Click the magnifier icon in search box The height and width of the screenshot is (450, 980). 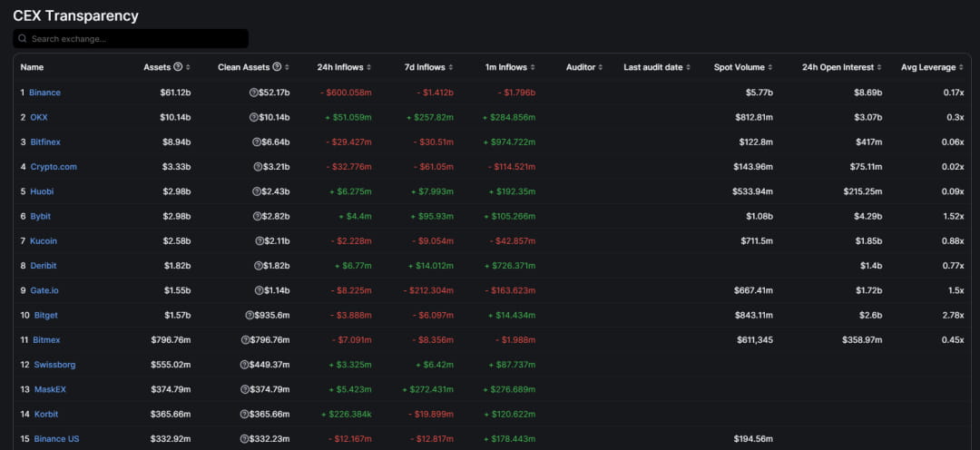pos(23,39)
